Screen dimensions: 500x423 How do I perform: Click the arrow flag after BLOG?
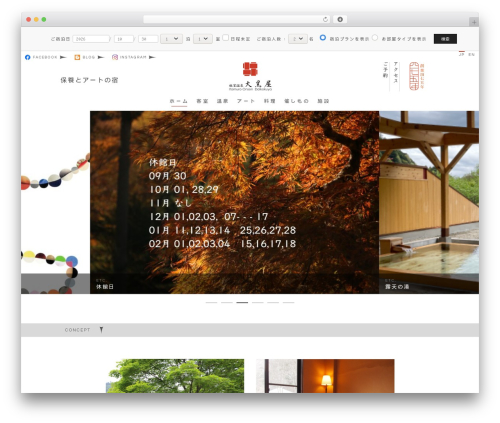tap(101, 57)
